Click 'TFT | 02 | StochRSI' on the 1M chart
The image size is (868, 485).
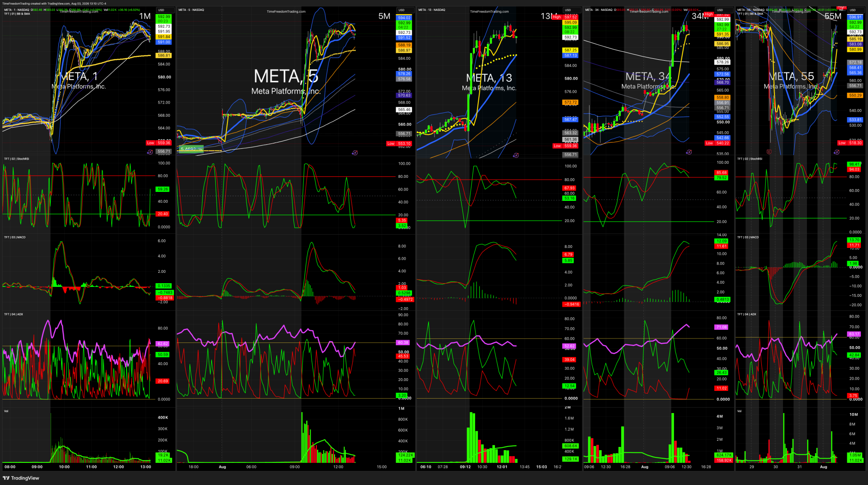point(17,159)
